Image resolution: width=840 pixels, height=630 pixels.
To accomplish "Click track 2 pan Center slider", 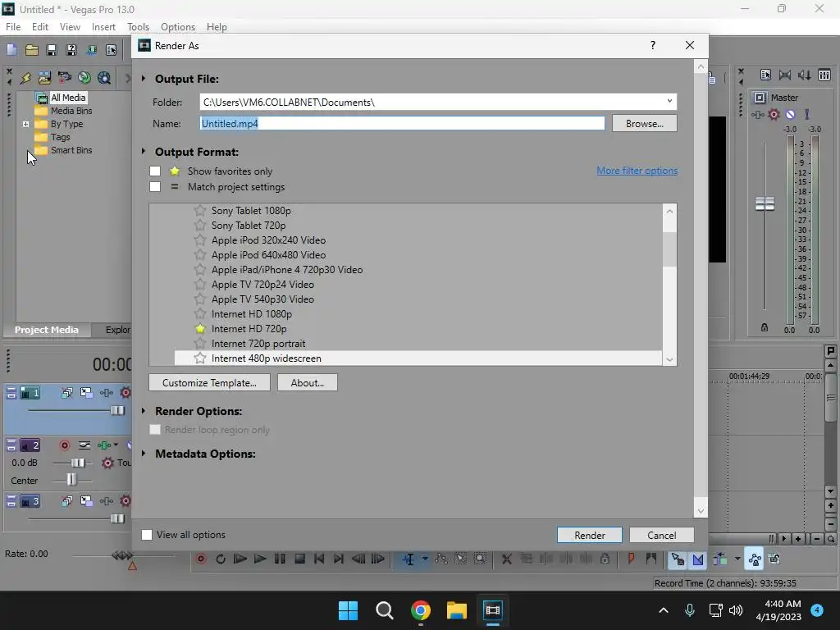I will [71, 479].
